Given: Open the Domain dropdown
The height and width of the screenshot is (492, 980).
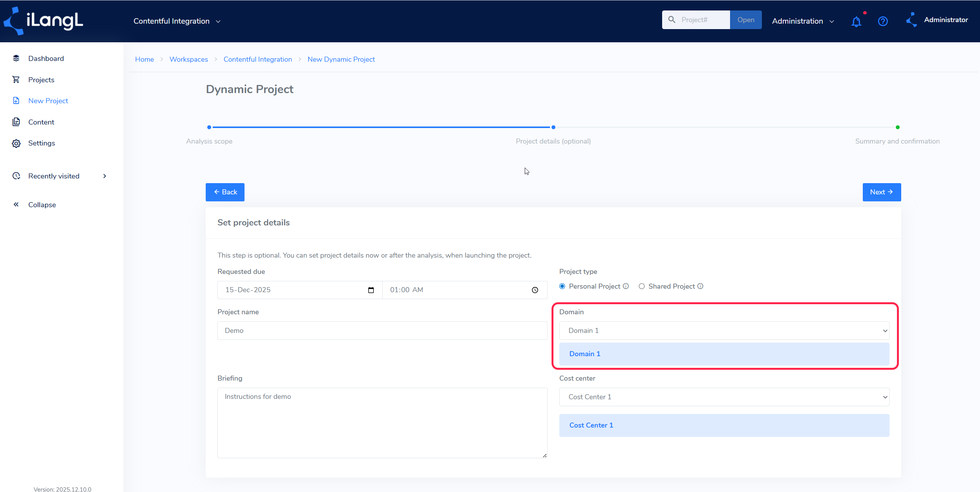Looking at the screenshot, I should pyautogui.click(x=724, y=331).
